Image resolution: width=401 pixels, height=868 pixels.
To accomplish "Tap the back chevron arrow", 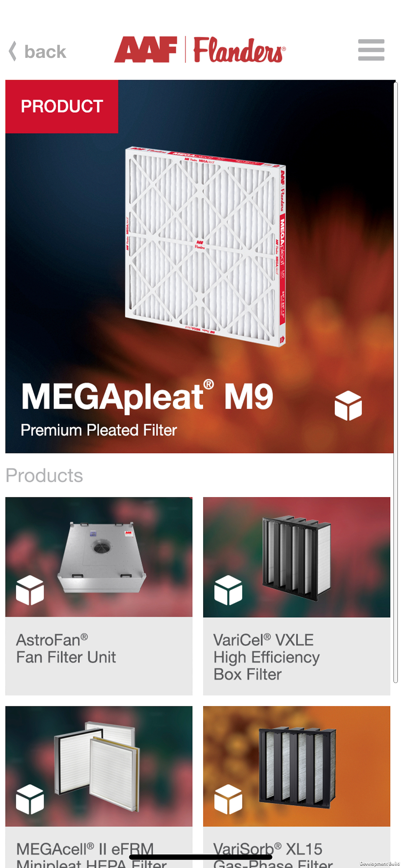I will [x=13, y=51].
